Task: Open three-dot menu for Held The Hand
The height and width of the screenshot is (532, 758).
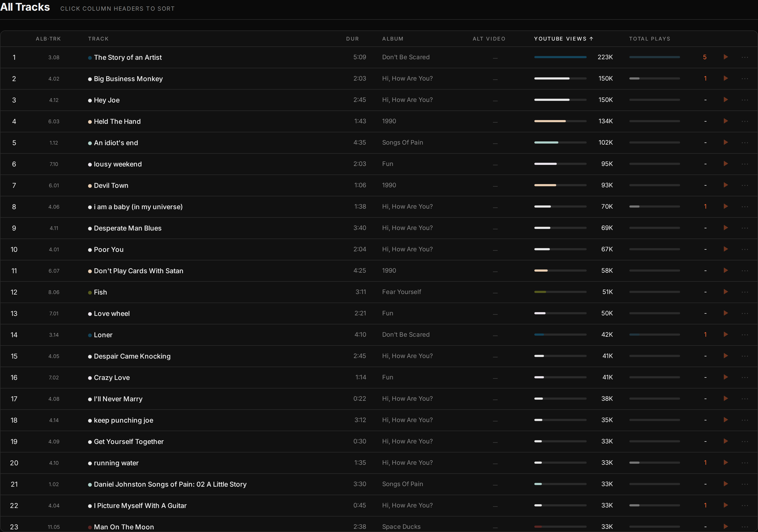Action: 745,121
